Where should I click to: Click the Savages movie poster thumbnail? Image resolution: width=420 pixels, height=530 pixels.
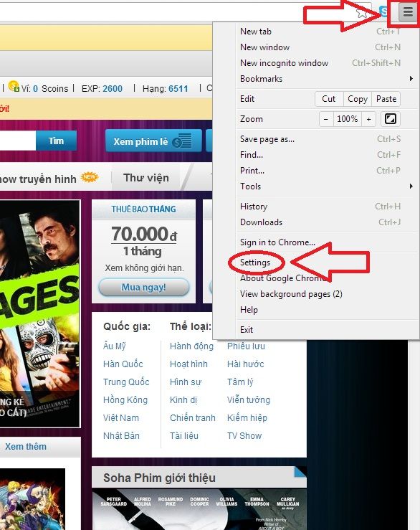(x=40, y=313)
